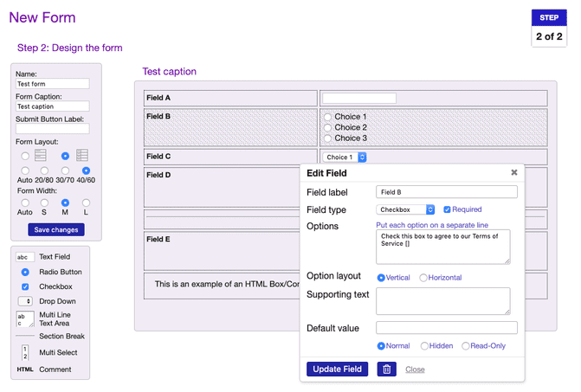Click the Save changes button
Viewport: 581px width, 392px height.
click(x=56, y=229)
